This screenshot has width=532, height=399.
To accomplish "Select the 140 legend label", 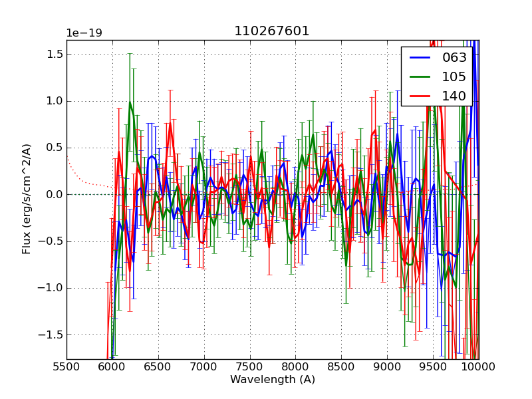I will [454, 96].
